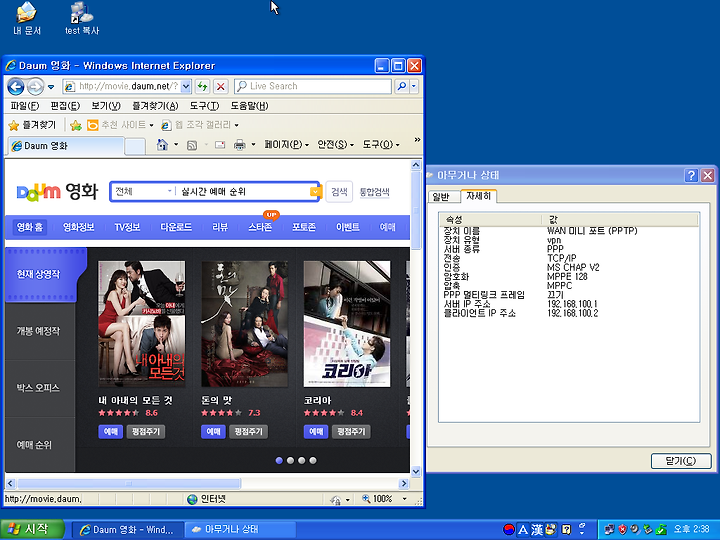Image resolution: width=720 pixels, height=540 pixels.
Task: Open the 편집(E) menu
Action: click(65, 106)
